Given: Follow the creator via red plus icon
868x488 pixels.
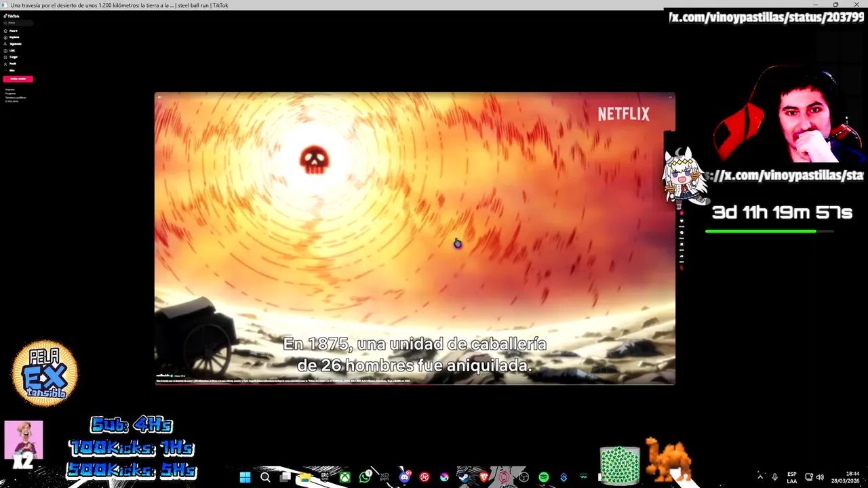Looking at the screenshot, I should (682, 213).
